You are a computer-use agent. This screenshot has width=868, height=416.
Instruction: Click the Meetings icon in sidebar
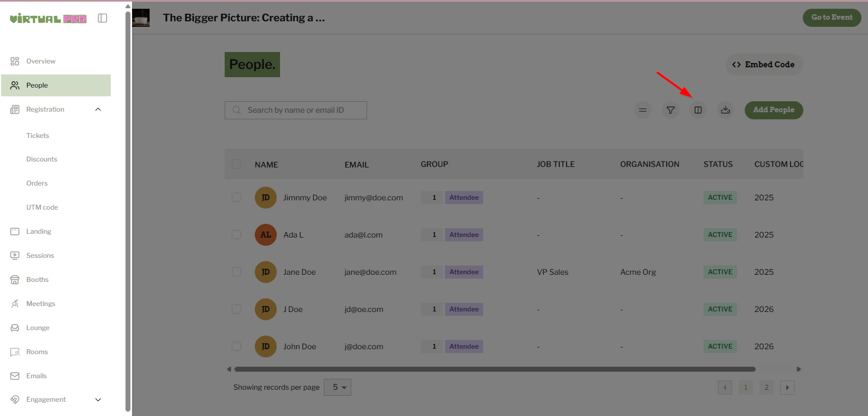(x=15, y=304)
